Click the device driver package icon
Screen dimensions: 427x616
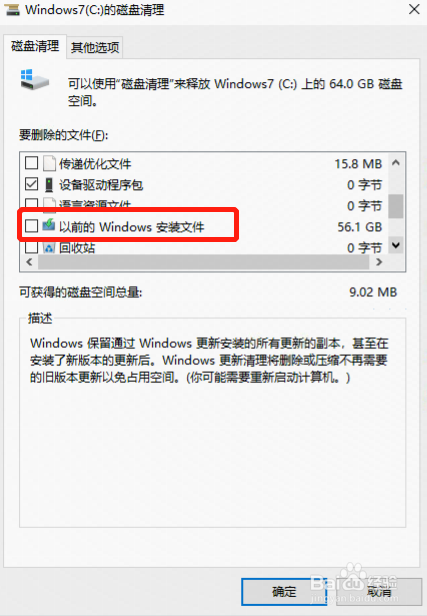click(x=49, y=185)
